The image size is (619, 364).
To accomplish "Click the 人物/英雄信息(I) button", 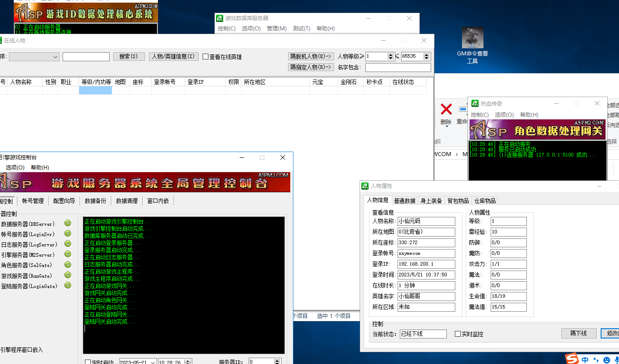I will 174,57.
